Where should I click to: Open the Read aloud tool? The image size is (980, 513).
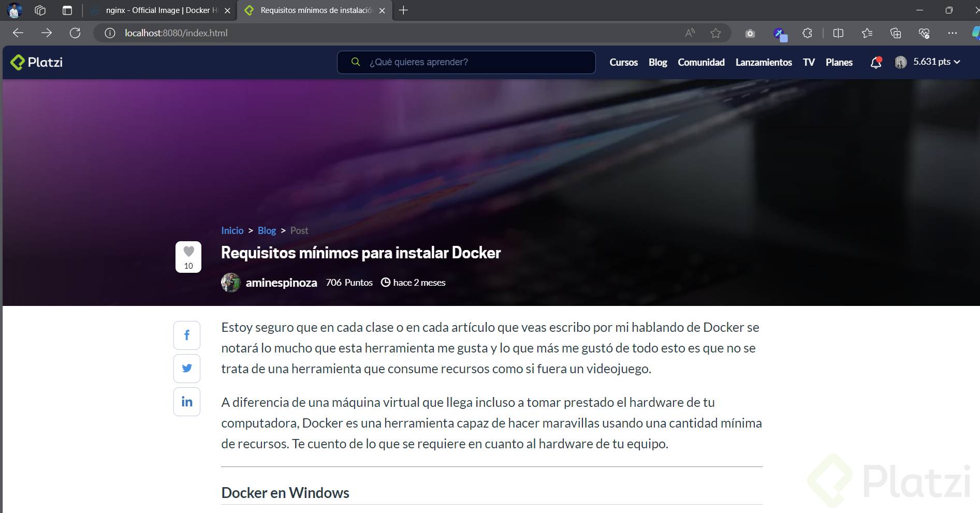click(x=690, y=33)
